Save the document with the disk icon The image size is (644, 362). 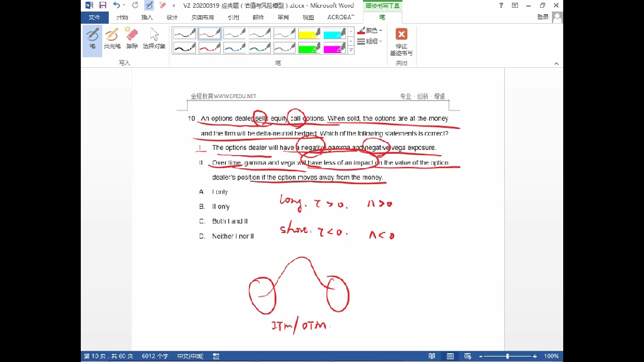(103, 5)
